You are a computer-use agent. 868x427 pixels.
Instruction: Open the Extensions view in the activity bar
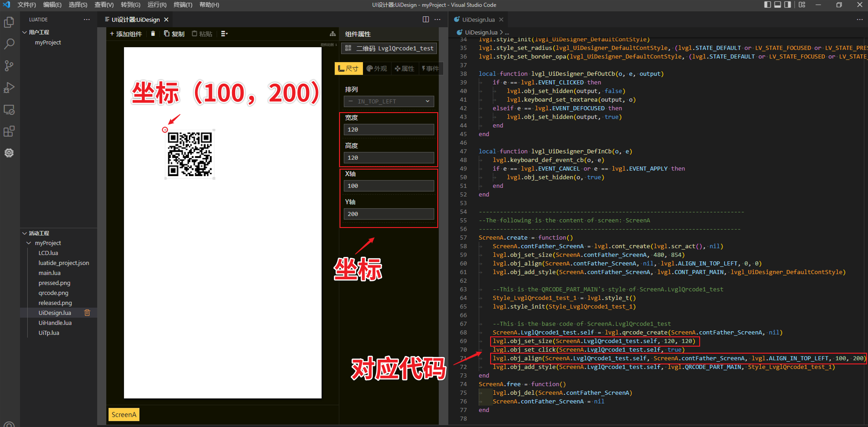click(9, 131)
